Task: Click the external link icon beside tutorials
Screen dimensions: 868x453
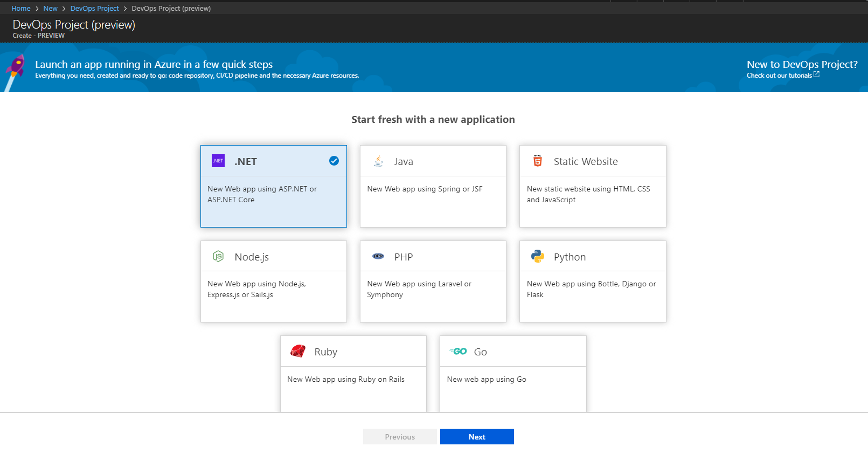Action: pos(816,74)
